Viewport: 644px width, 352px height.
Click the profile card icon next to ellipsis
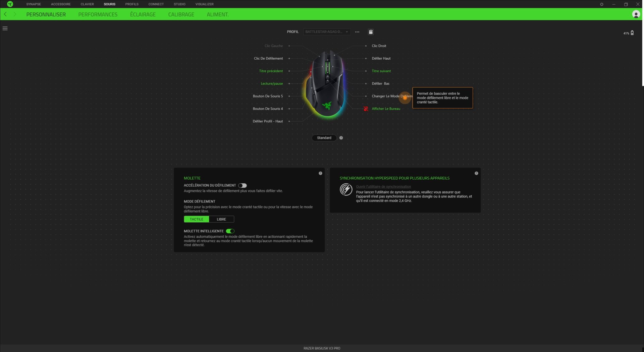point(370,32)
